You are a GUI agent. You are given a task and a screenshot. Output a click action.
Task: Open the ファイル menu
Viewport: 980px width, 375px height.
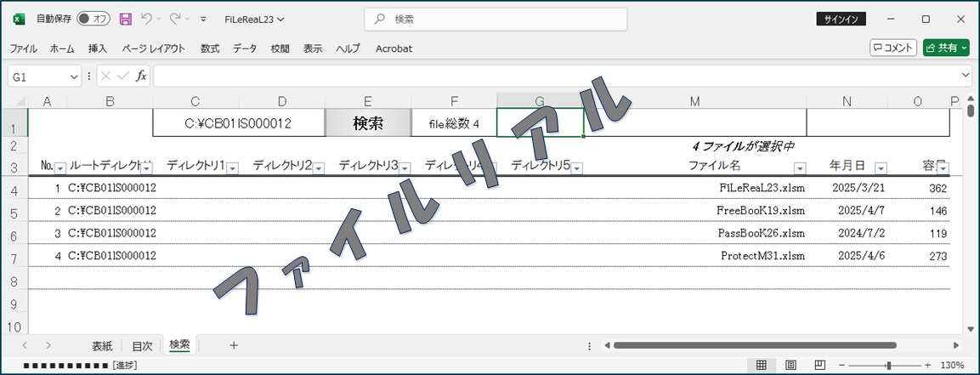[x=23, y=48]
